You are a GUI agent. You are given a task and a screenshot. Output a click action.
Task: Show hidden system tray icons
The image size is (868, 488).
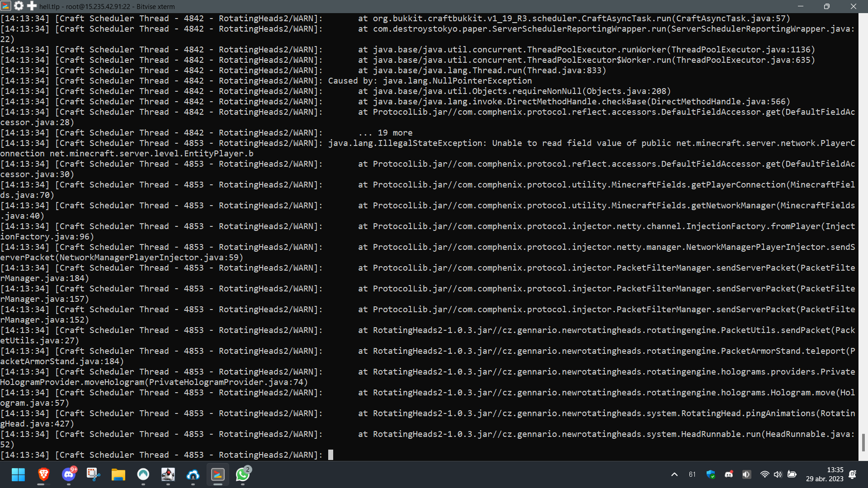(x=675, y=474)
